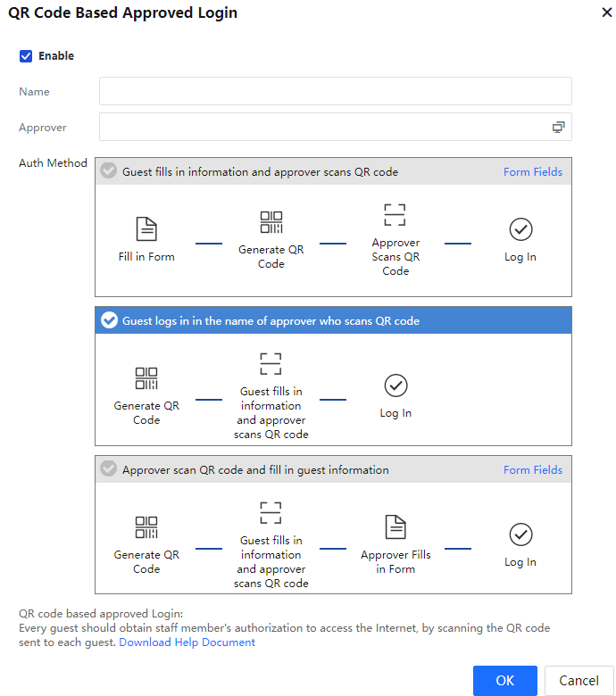Close the QR Code Based Approved Login dialog

click(x=595, y=12)
